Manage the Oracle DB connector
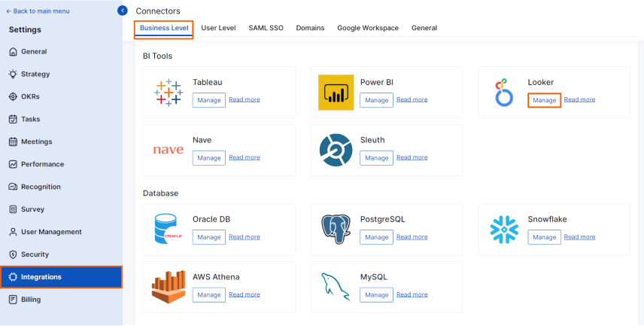 [x=209, y=237]
